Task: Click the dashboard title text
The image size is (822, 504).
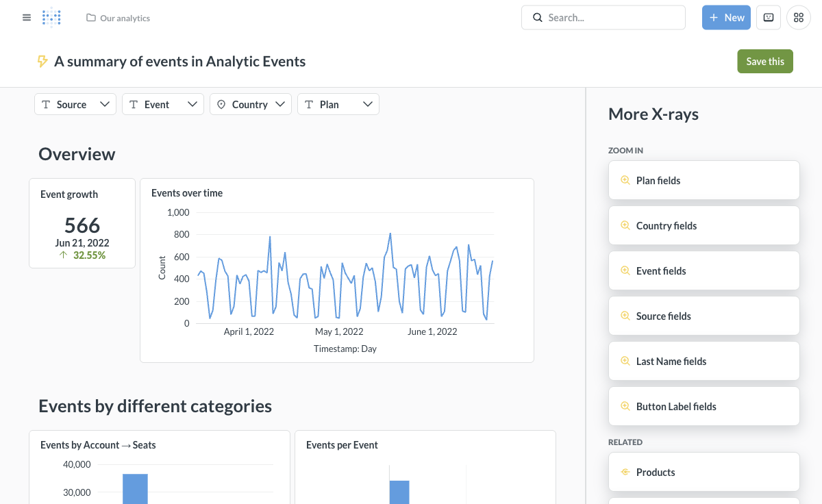Action: pos(179,62)
